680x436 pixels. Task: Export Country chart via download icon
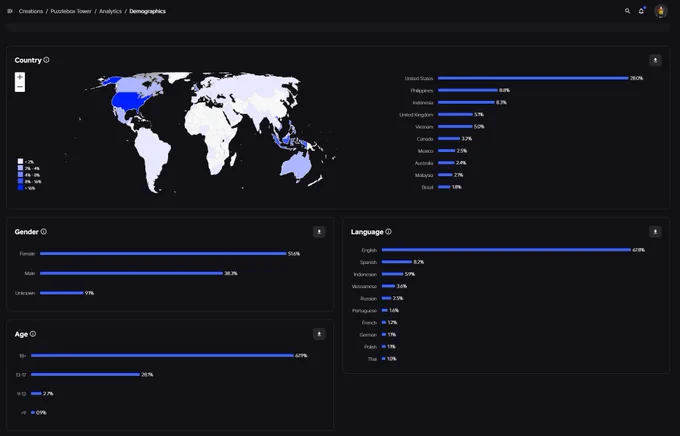[655, 60]
